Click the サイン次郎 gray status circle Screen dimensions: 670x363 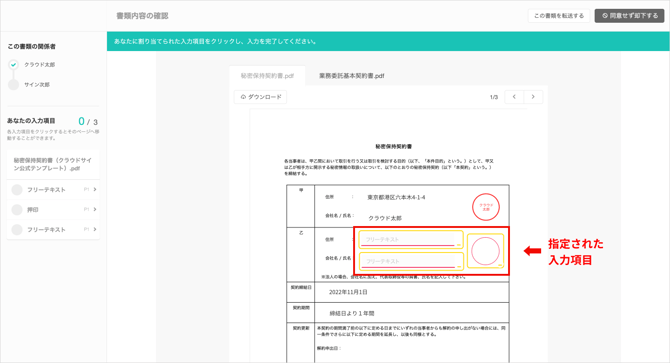pos(14,85)
